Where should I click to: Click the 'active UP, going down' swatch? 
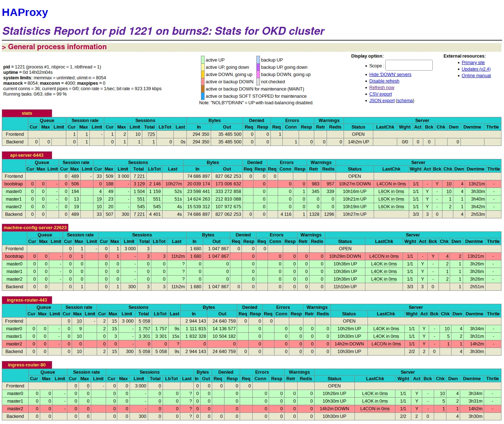[203, 67]
